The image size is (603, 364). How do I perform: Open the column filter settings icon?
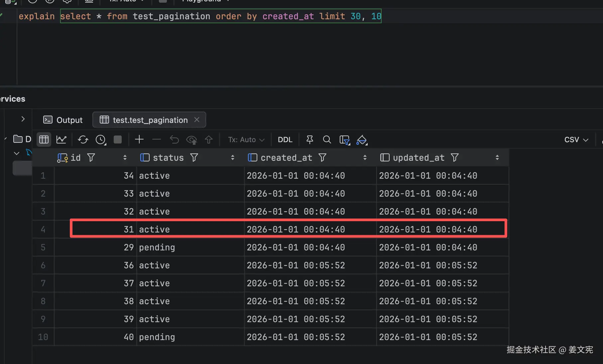tap(344, 140)
